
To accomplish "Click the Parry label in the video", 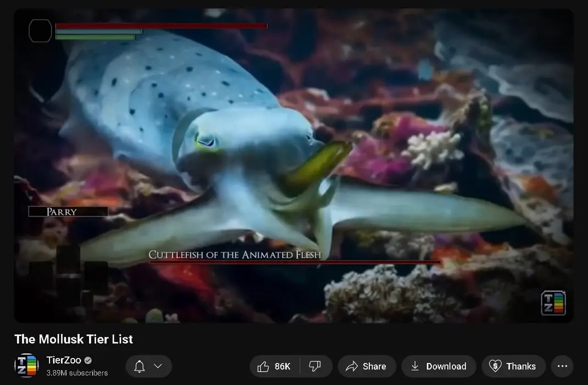I will (62, 211).
